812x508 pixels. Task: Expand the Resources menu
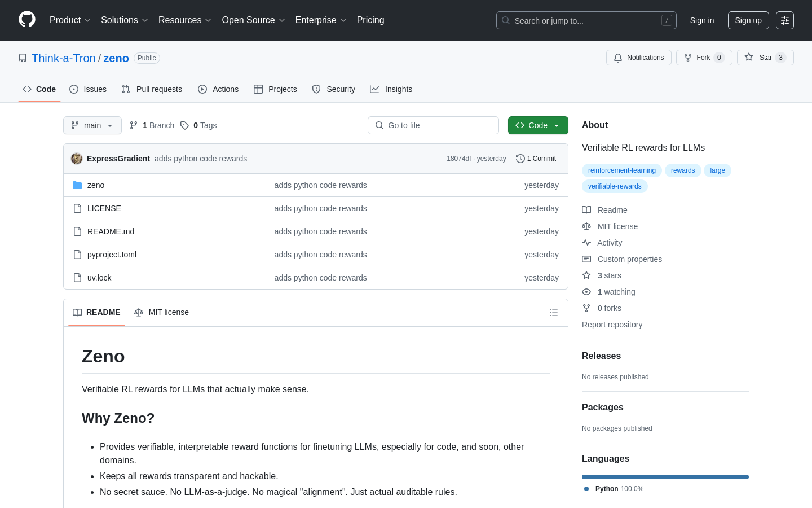coord(184,20)
